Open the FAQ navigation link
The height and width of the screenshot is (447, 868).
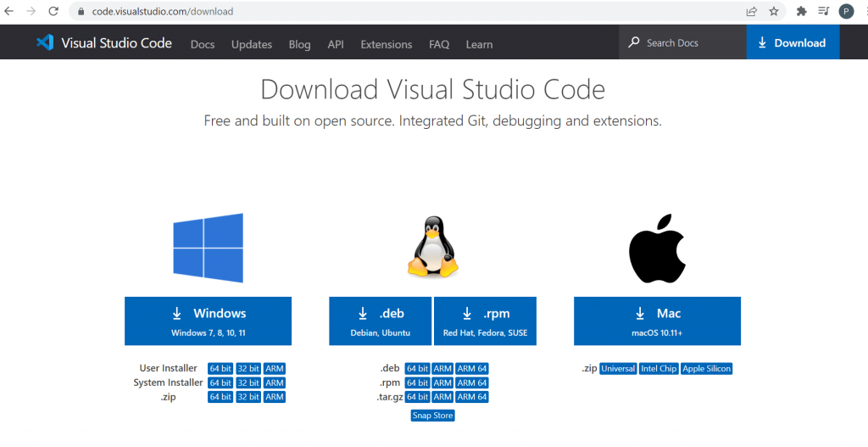(x=439, y=44)
